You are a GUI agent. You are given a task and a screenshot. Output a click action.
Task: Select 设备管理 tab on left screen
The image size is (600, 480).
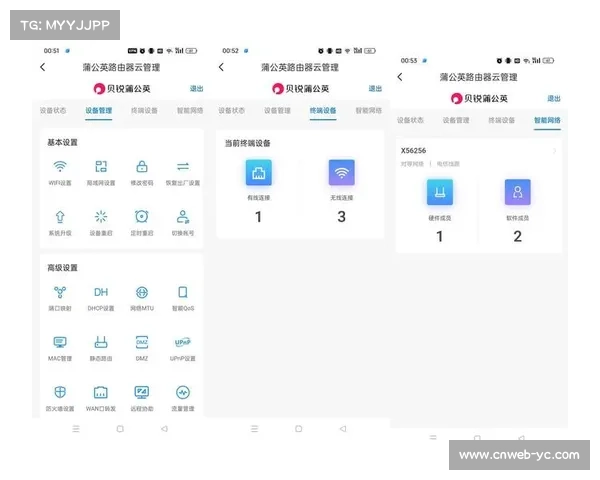(x=99, y=111)
